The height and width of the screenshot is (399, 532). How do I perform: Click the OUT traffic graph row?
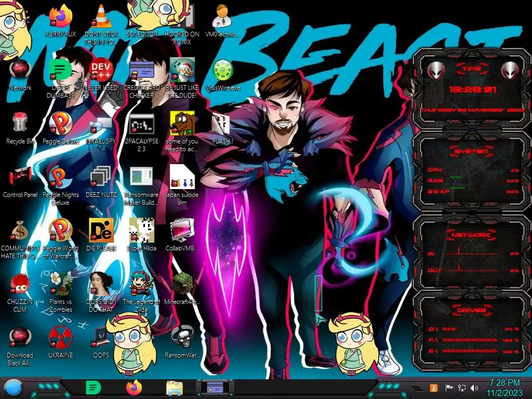[x=473, y=270]
